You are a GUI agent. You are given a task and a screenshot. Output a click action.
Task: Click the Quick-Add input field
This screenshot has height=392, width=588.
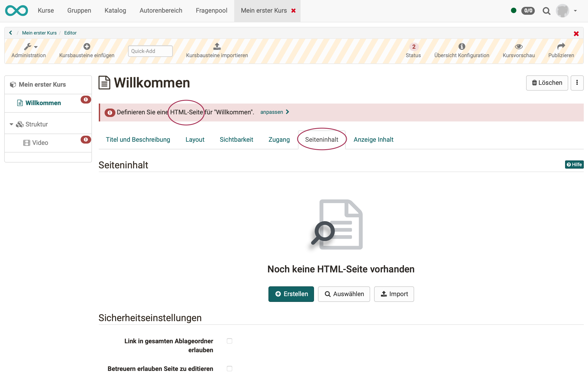pos(150,51)
